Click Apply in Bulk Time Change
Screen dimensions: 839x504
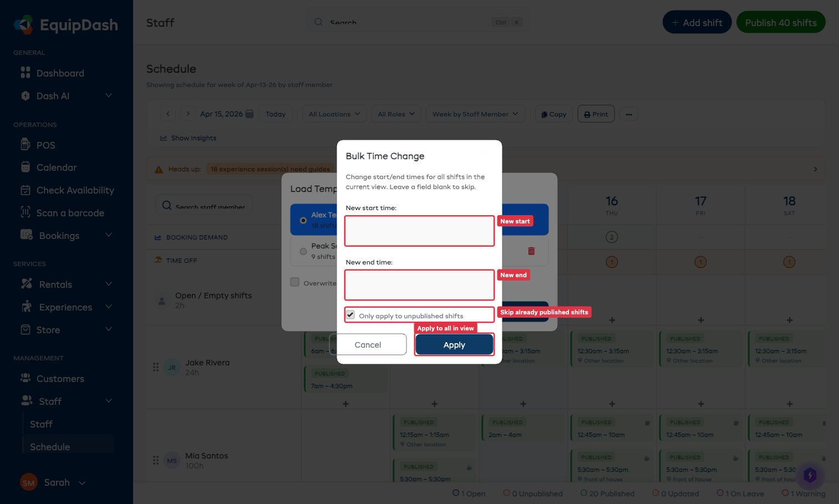(454, 344)
